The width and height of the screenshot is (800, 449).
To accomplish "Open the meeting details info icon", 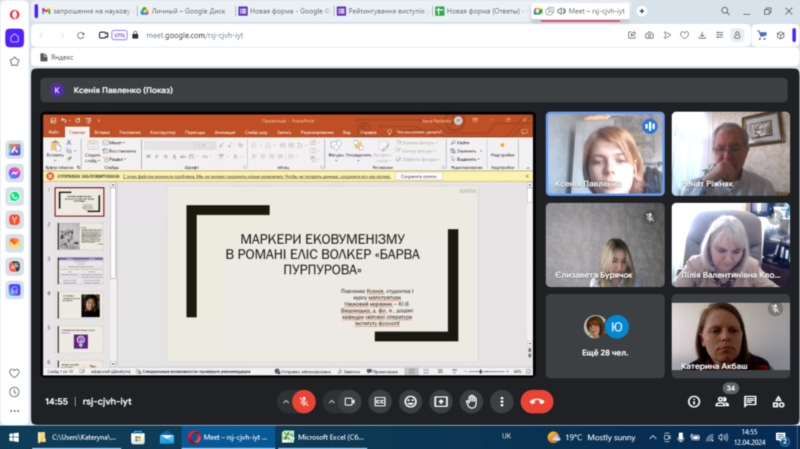I will tap(694, 402).
